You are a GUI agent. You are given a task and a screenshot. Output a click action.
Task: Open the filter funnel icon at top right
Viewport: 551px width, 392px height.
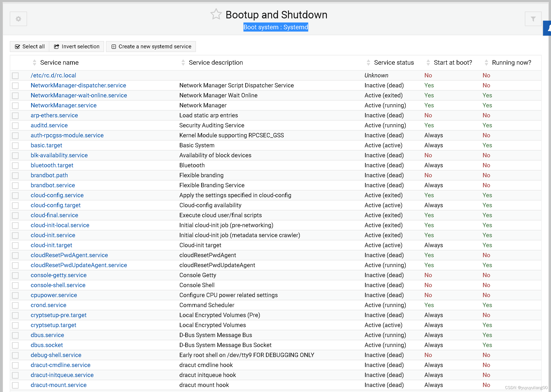533,19
